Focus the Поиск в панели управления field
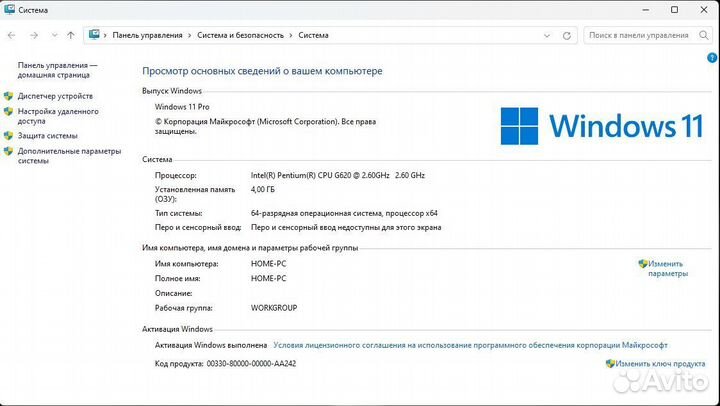This screenshot has width=720, height=406. [637, 35]
